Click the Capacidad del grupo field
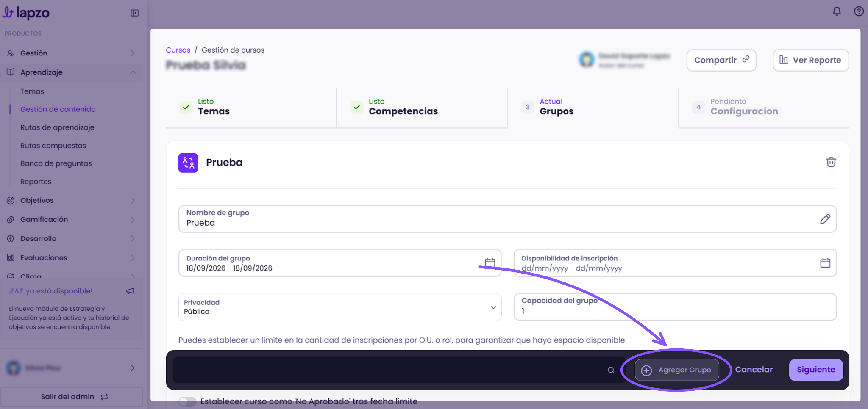Image resolution: width=868 pixels, height=409 pixels. [675, 307]
